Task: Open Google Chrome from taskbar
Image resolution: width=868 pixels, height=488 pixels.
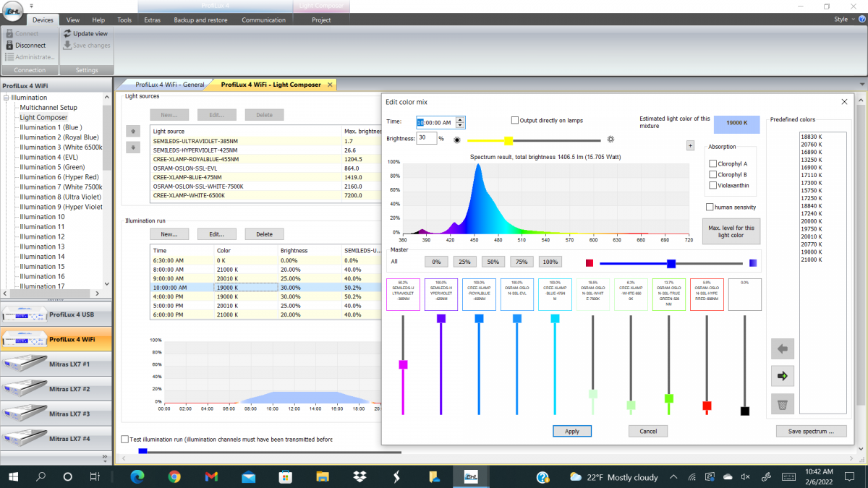Action: [174, 476]
